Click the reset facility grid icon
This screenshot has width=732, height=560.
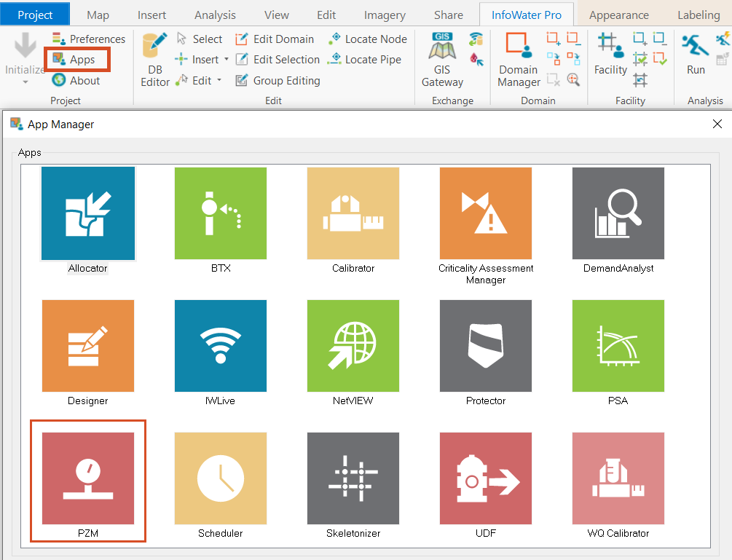(x=640, y=79)
